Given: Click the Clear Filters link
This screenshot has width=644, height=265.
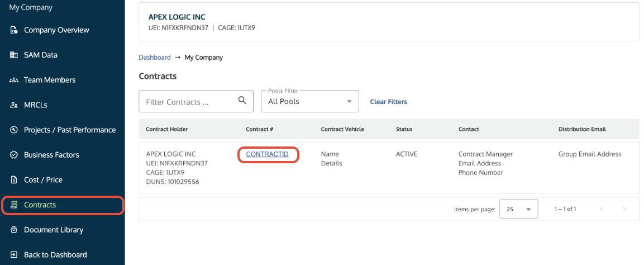Looking at the screenshot, I should pyautogui.click(x=389, y=102).
